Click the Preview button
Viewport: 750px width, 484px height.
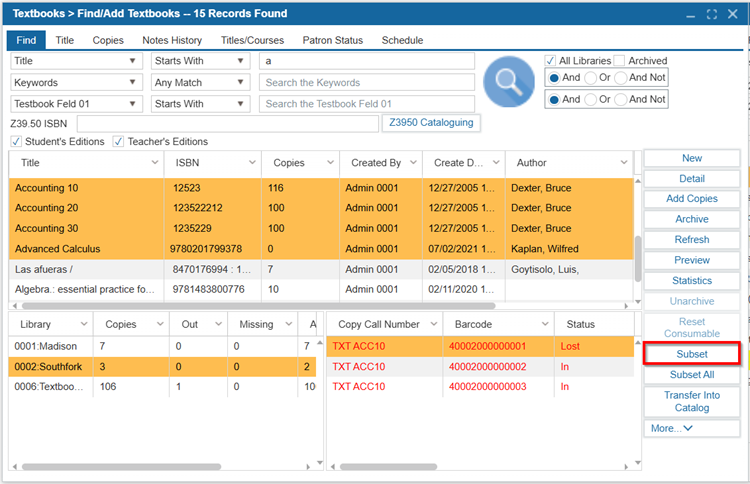tap(692, 261)
